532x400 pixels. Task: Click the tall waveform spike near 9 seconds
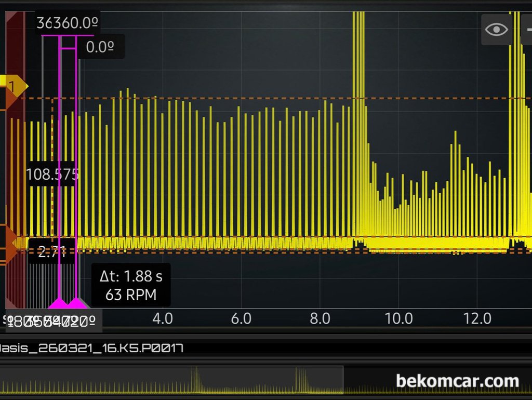[358, 104]
